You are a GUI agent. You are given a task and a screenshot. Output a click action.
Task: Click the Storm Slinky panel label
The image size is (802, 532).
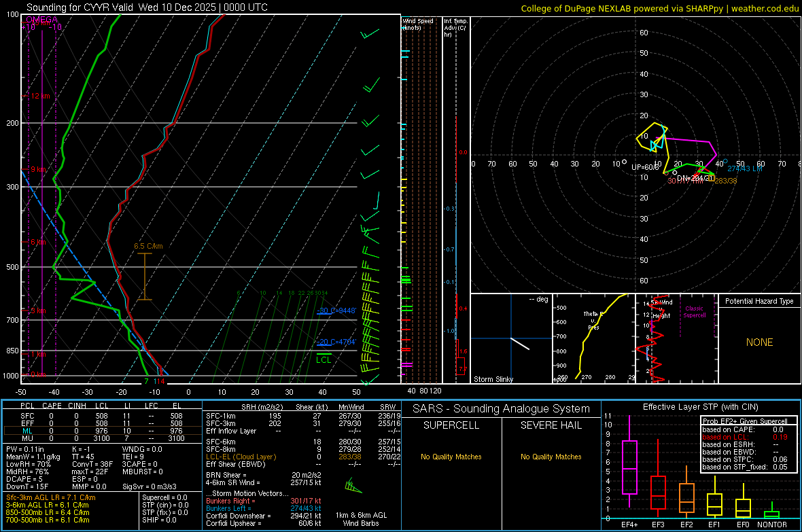tap(493, 379)
